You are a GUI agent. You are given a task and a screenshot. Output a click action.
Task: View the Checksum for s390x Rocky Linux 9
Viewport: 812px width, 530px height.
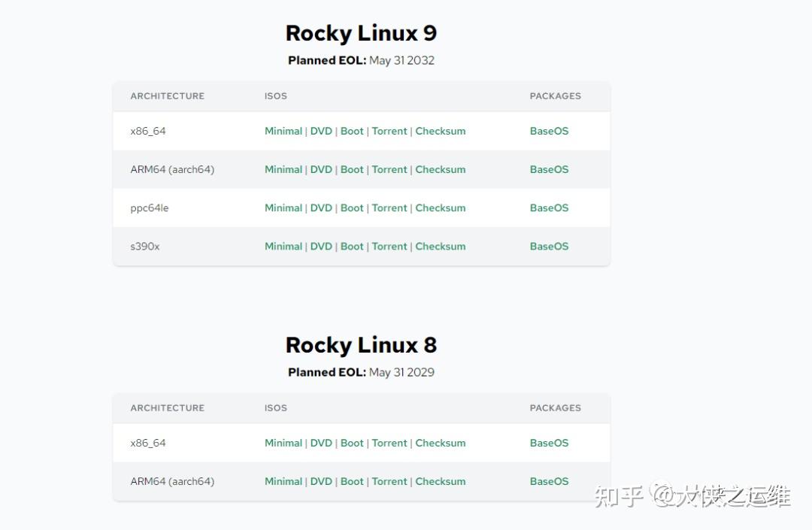pos(440,246)
